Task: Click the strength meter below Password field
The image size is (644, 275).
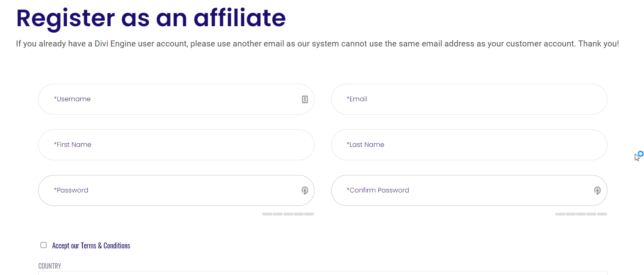Action: (x=288, y=214)
